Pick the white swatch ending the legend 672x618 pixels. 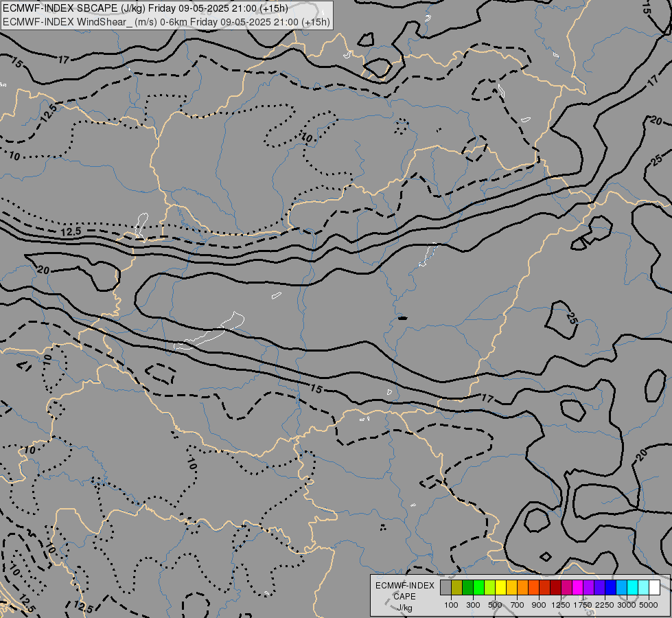click(654, 587)
